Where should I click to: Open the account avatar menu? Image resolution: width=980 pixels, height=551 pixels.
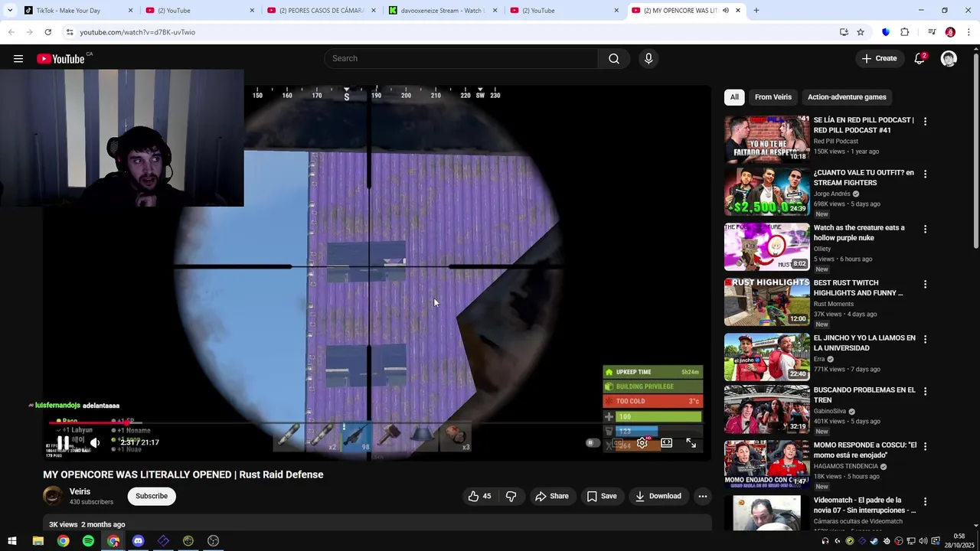pos(949,59)
